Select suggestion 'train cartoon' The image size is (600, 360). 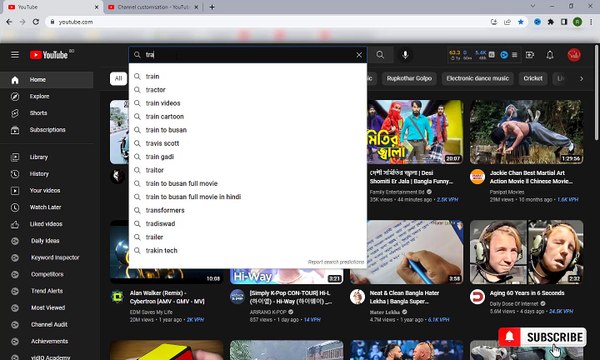[248, 117]
